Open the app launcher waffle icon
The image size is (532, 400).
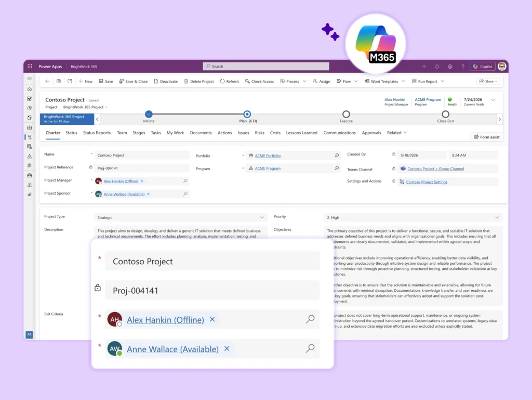point(30,66)
